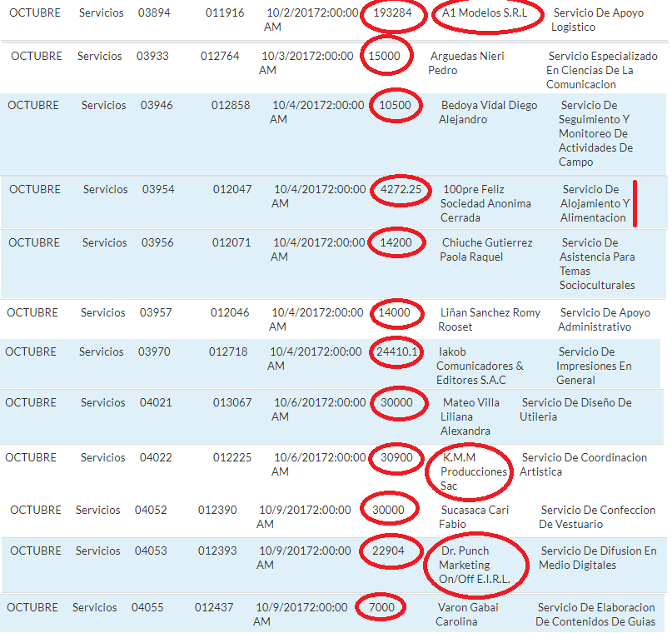The image size is (672, 633).
Task: Select amount 14200
Action: pyautogui.click(x=396, y=243)
